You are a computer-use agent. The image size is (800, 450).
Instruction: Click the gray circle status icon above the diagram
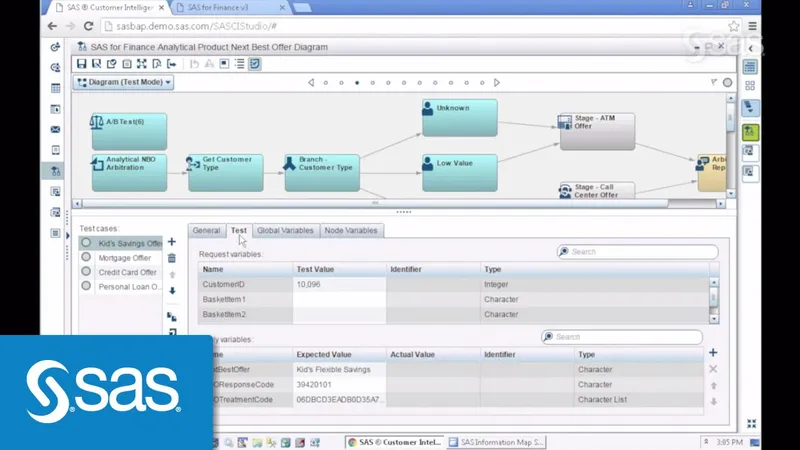coord(728,82)
